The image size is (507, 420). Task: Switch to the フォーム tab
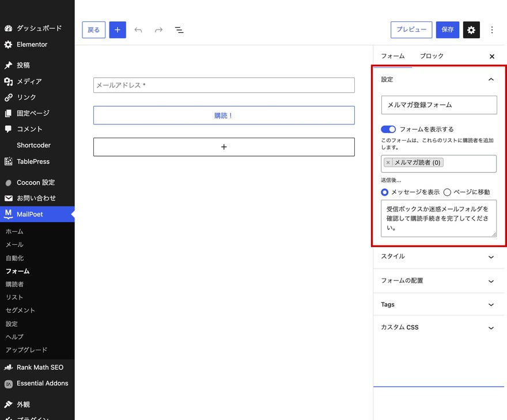click(x=392, y=56)
